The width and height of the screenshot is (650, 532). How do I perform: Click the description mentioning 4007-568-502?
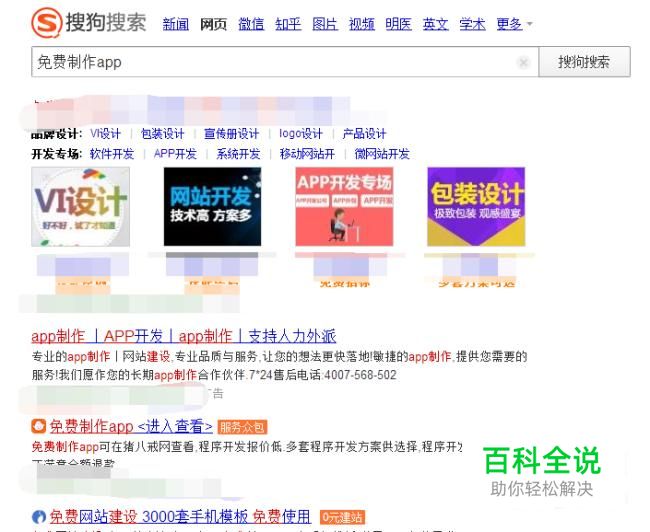pos(214,375)
